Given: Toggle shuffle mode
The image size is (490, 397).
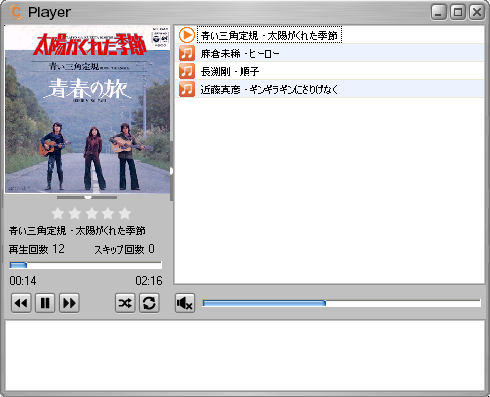Looking at the screenshot, I should click(x=125, y=303).
